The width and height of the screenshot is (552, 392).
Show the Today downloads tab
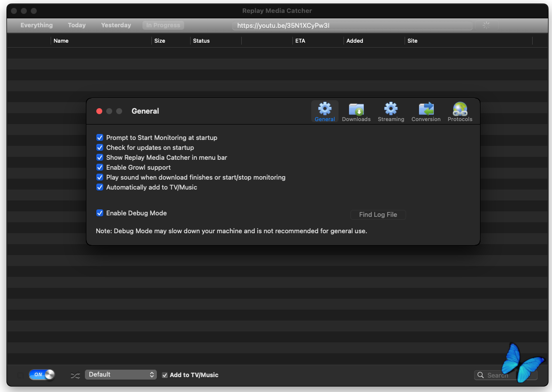[x=76, y=25]
